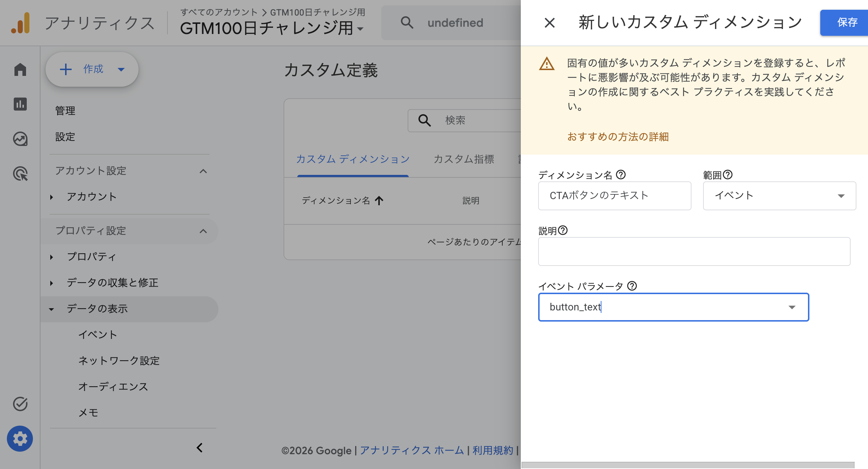
Task: Open the 作成 dropdown arrow
Action: pyautogui.click(x=121, y=69)
